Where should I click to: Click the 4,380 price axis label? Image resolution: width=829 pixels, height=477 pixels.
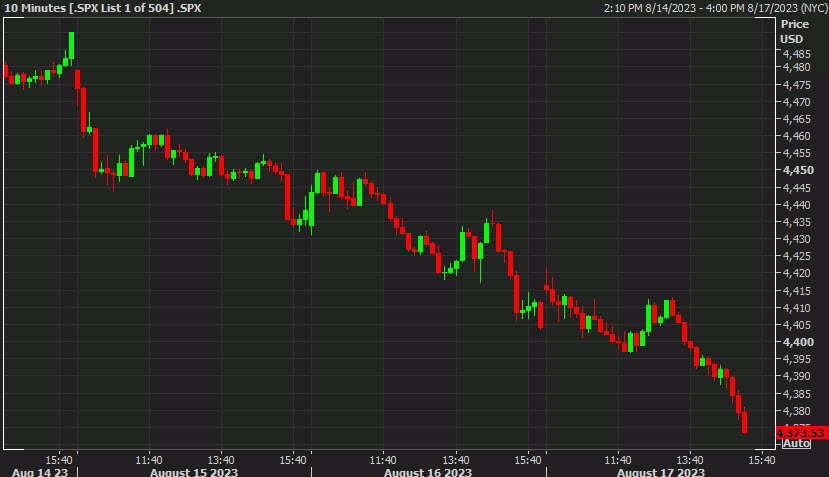(797, 411)
